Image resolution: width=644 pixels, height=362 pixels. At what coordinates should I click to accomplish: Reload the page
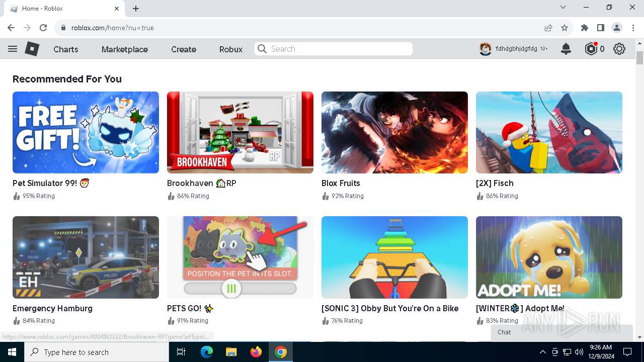click(x=43, y=28)
